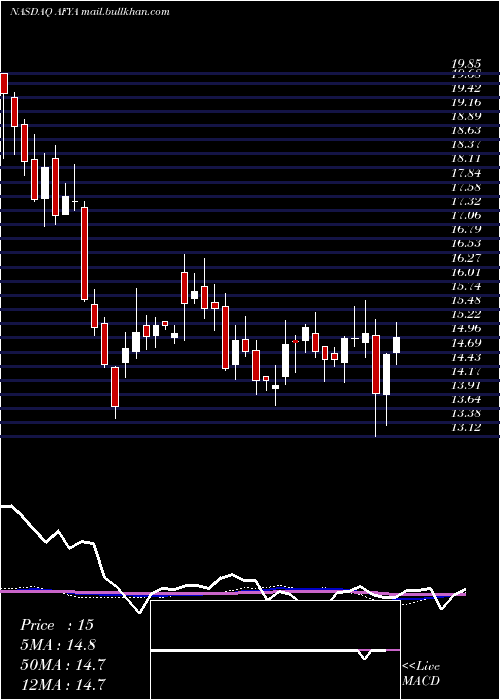The width and height of the screenshot is (500, 700).
Task: Select the 18.63 price axis label
Action: (x=467, y=130)
